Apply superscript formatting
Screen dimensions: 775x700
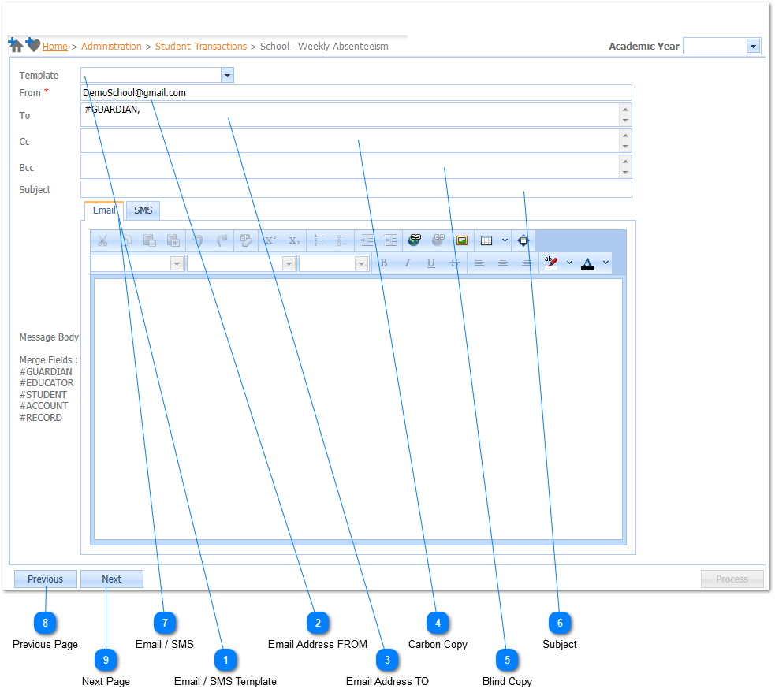[270, 240]
